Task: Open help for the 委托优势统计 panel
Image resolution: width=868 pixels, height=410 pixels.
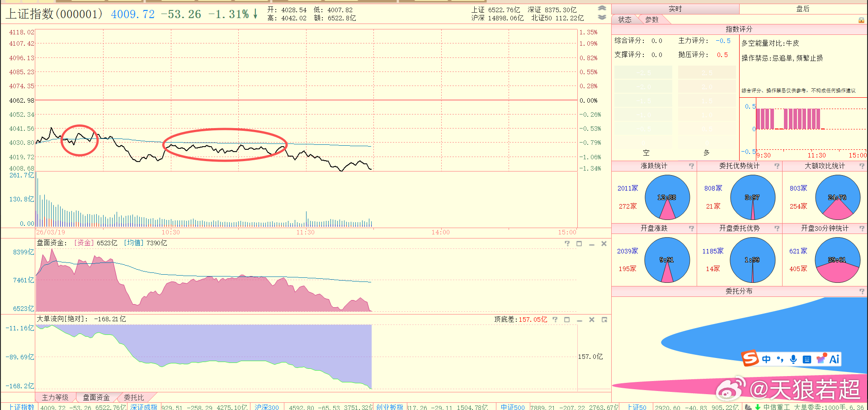Action: [x=777, y=166]
